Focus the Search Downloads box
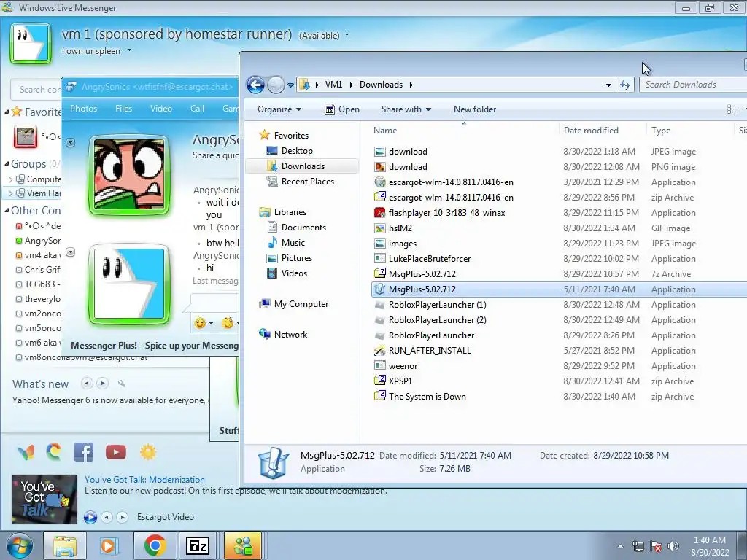The width and height of the screenshot is (747, 560). click(x=693, y=85)
